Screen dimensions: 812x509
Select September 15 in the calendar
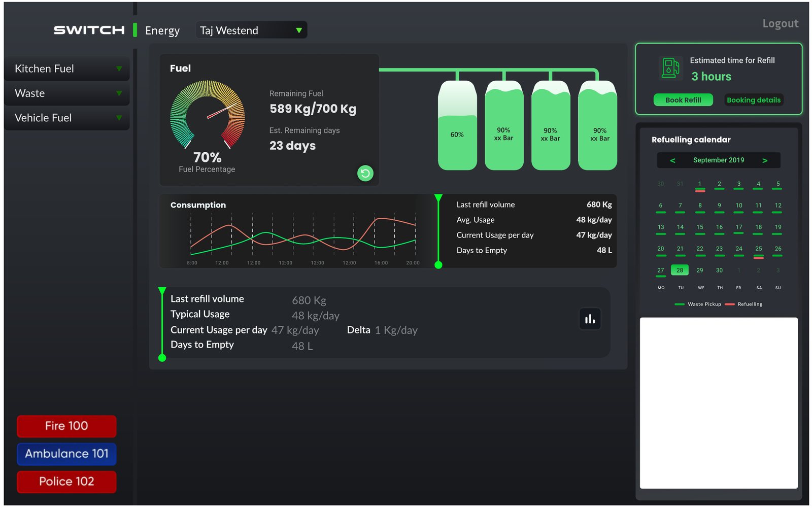click(700, 228)
